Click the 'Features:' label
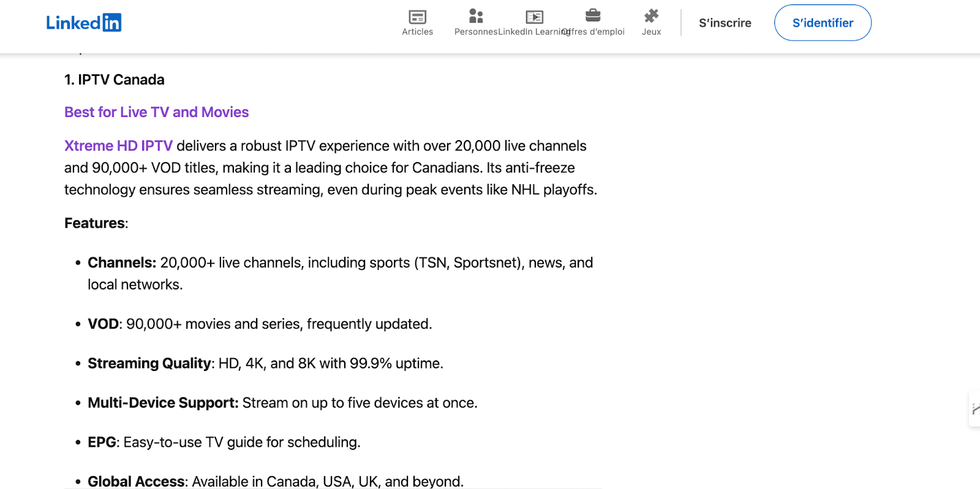 point(96,223)
